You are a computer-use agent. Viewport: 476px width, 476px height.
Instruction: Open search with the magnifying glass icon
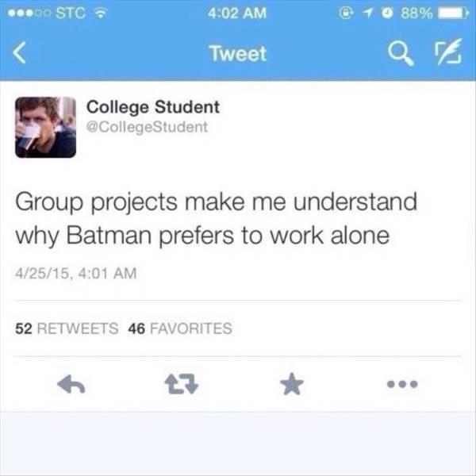point(401,53)
